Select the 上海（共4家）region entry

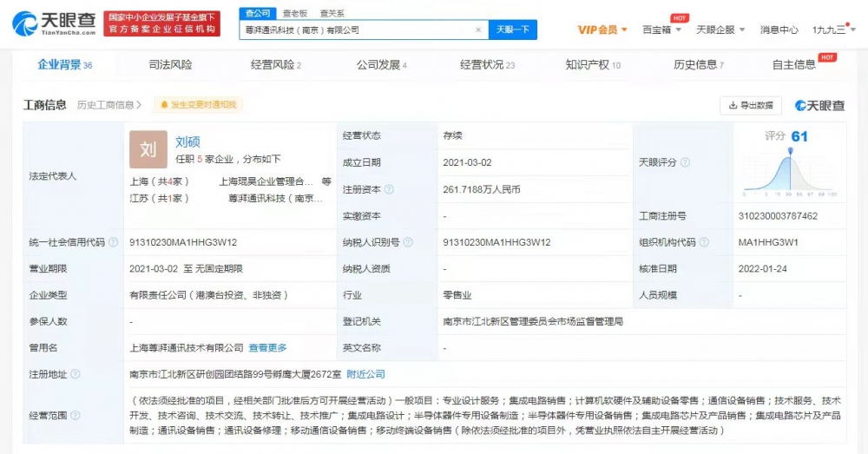[159, 181]
